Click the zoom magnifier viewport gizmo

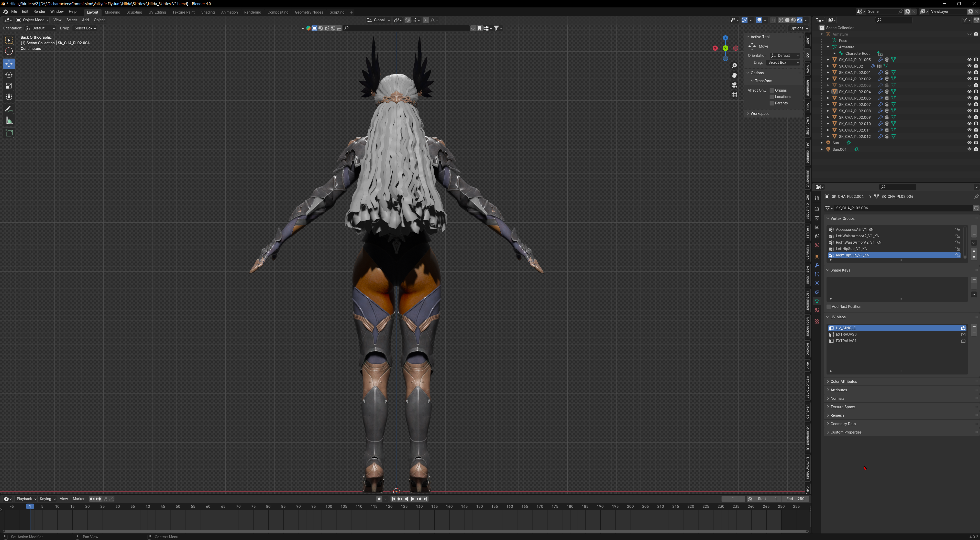click(734, 66)
